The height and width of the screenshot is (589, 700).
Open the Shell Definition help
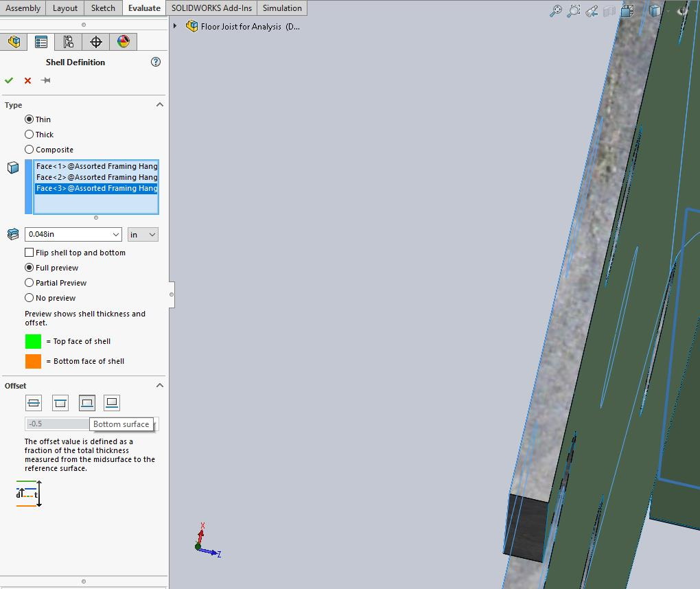click(x=156, y=62)
